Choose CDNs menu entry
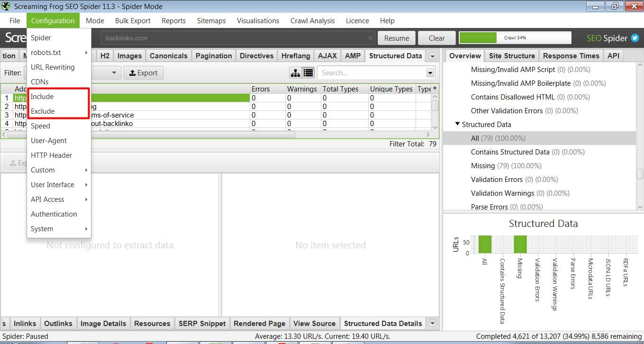Viewport: 644px width, 344px height. pyautogui.click(x=59, y=82)
